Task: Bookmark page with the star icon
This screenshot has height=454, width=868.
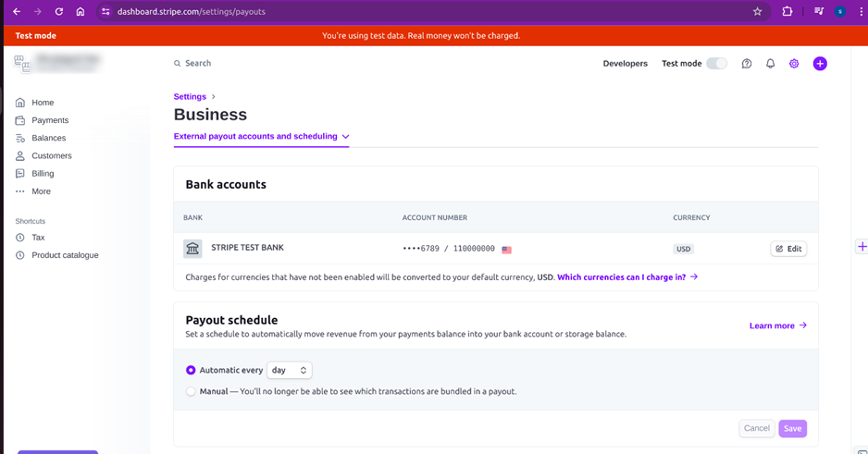Action: [757, 12]
